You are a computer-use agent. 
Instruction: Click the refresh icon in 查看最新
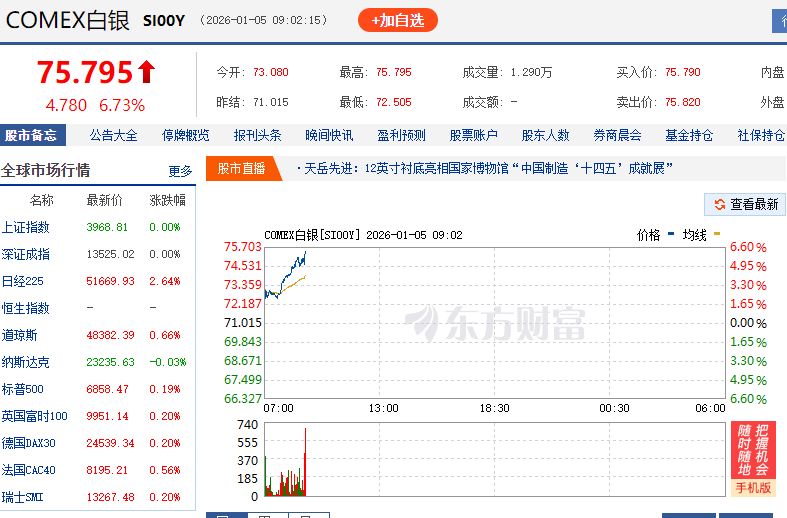coord(718,204)
